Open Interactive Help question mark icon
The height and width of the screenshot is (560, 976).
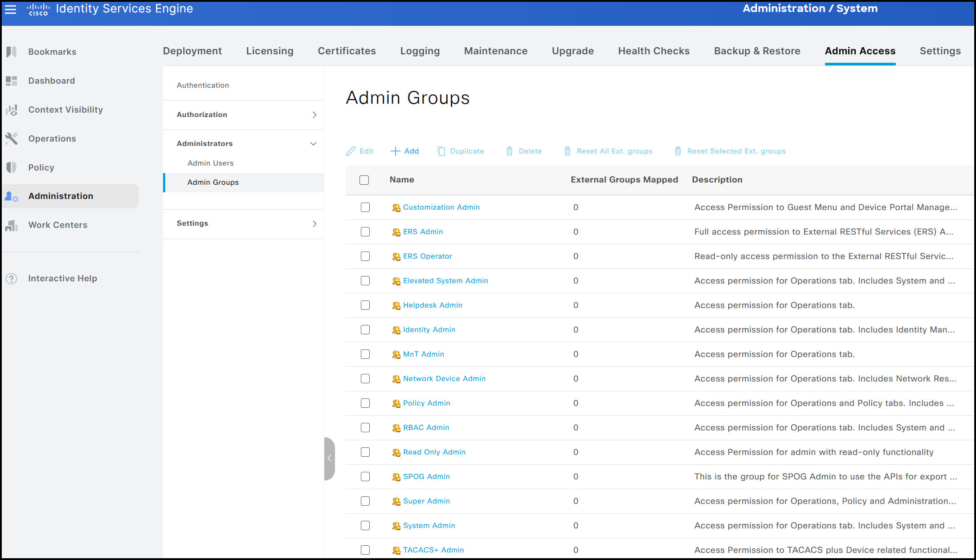tap(12, 279)
